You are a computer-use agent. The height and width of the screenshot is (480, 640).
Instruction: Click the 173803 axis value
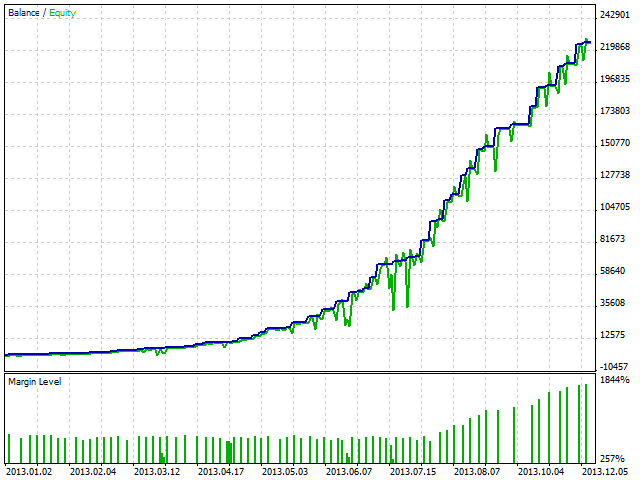click(x=615, y=111)
